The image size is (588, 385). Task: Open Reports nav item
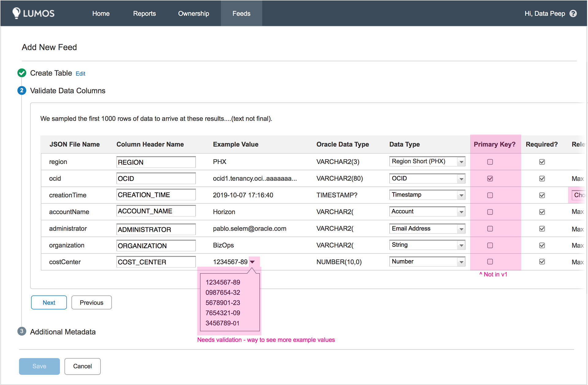click(x=144, y=13)
